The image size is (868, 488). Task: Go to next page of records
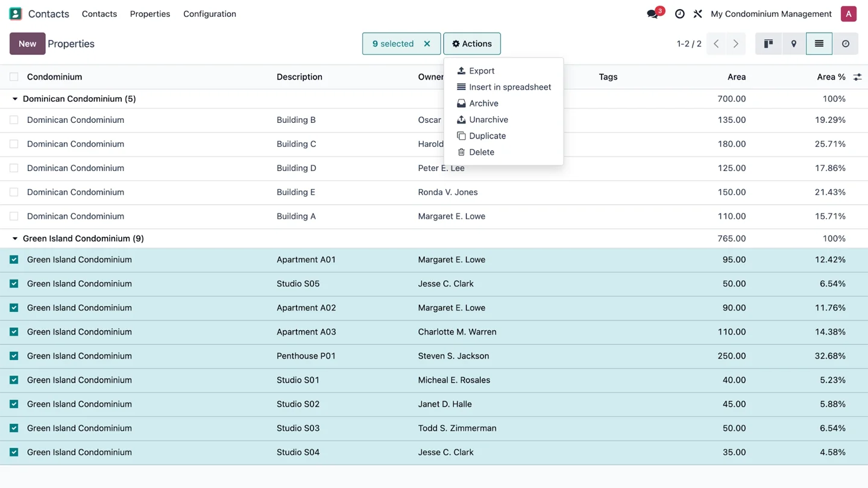coord(735,43)
